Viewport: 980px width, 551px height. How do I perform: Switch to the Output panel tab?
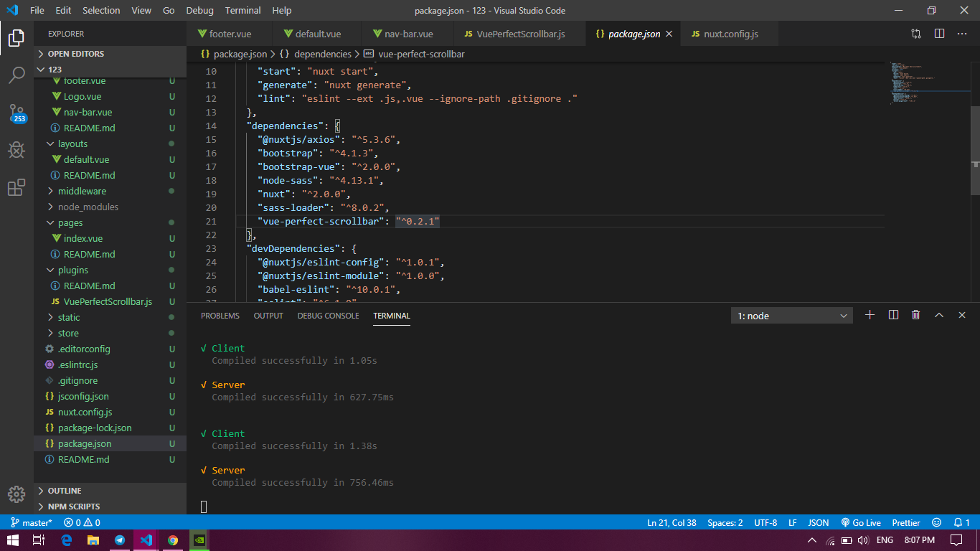point(268,316)
